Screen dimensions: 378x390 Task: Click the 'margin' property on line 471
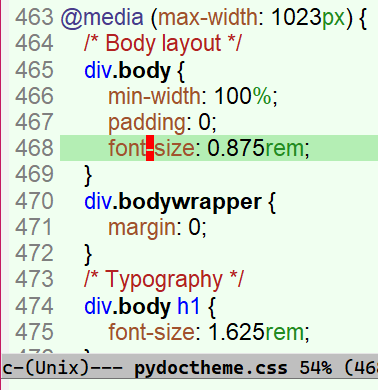click(x=142, y=228)
